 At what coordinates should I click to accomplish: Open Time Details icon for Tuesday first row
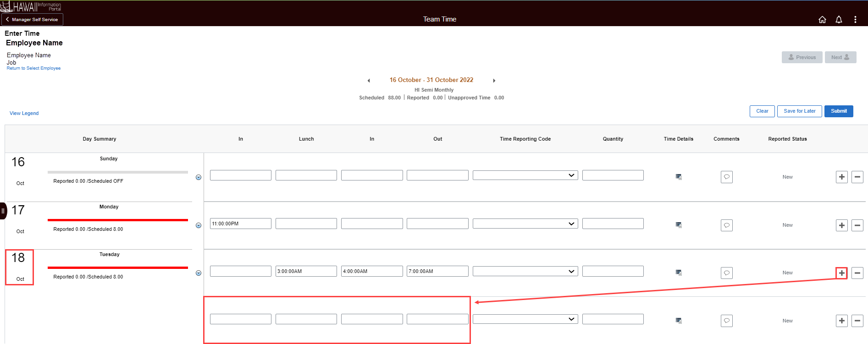point(679,273)
